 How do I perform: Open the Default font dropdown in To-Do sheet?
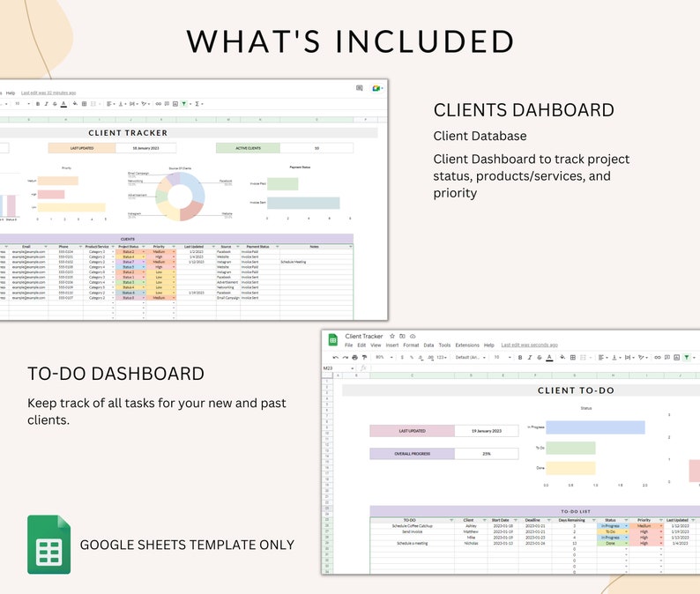(471, 358)
